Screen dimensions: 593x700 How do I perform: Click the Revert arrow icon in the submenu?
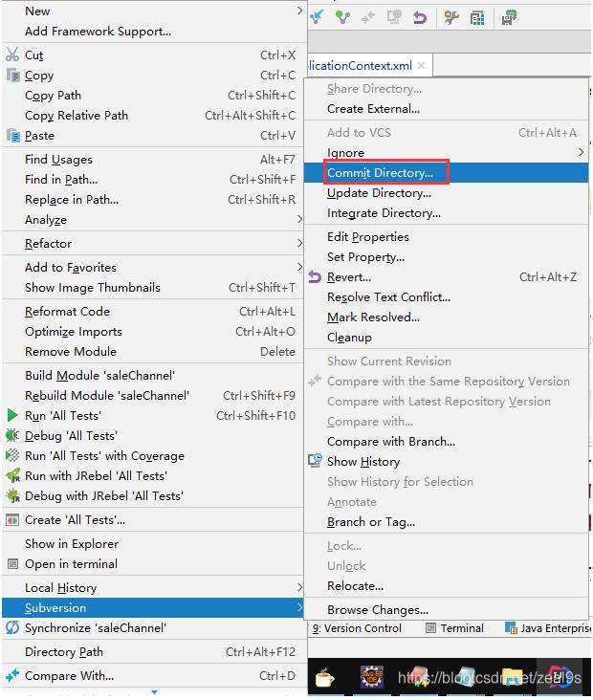(315, 277)
